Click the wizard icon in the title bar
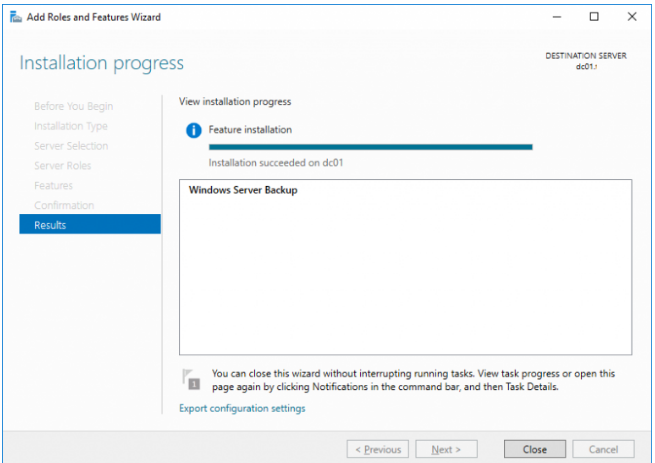 point(16,17)
